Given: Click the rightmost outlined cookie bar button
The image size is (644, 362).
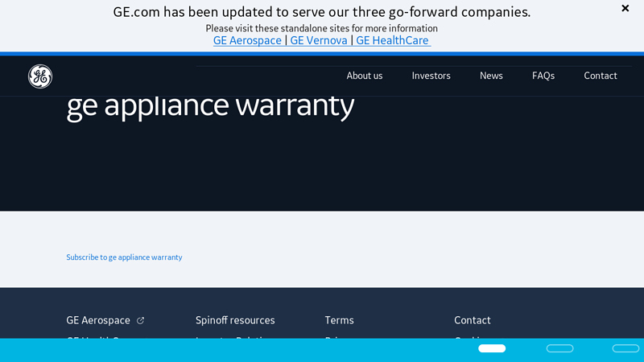Looking at the screenshot, I should pyautogui.click(x=626, y=348).
